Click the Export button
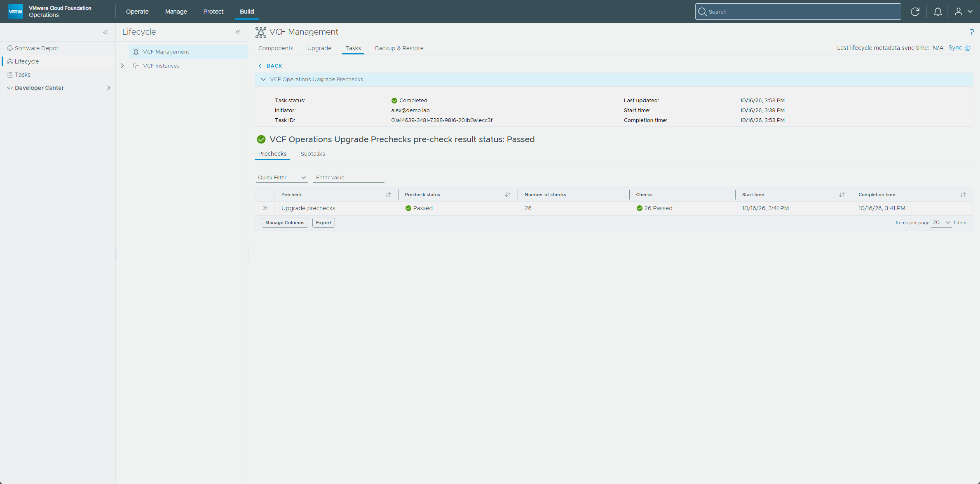 [x=324, y=223]
